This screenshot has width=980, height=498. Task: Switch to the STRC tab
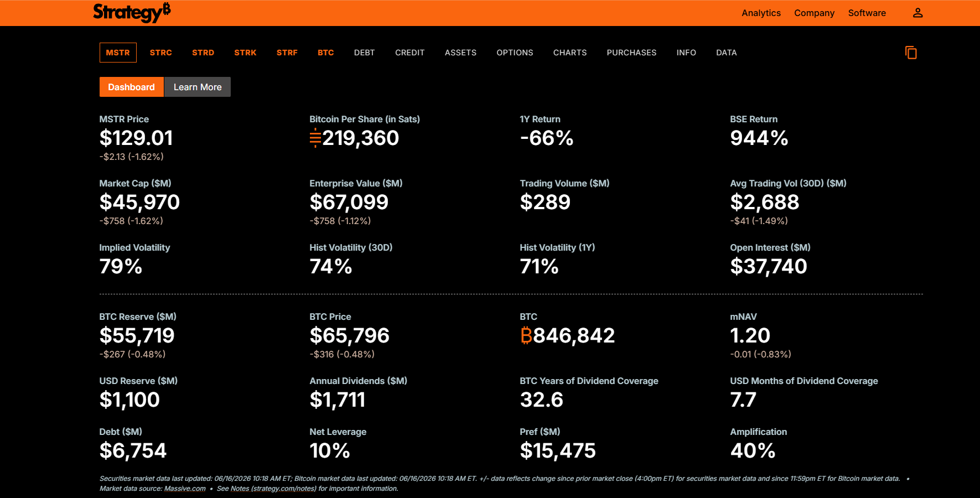[161, 53]
